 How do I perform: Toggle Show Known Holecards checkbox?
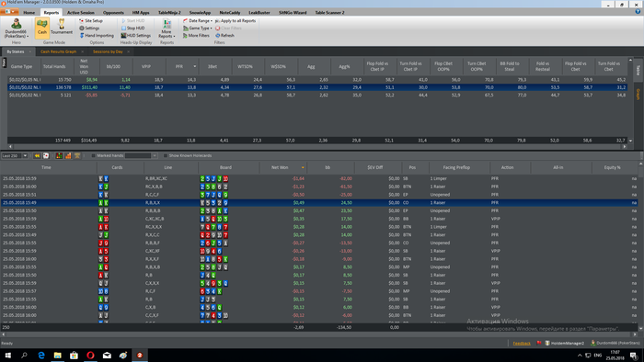[x=166, y=156]
